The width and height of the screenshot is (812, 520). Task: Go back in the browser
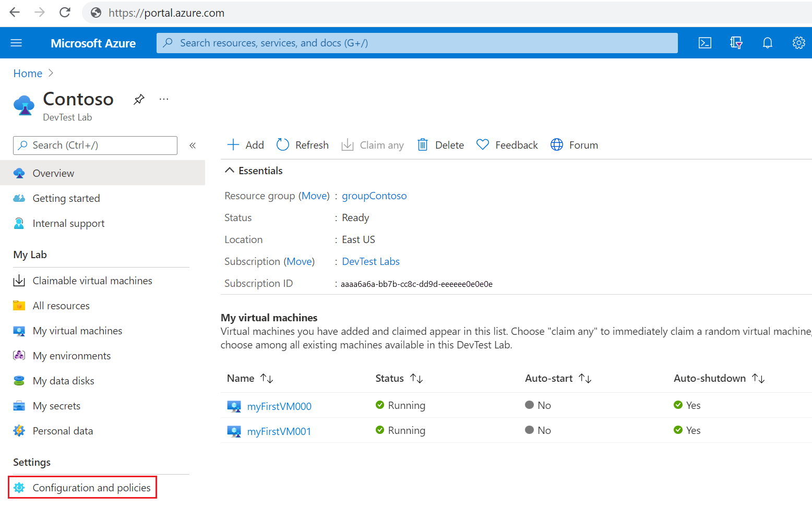click(x=15, y=13)
